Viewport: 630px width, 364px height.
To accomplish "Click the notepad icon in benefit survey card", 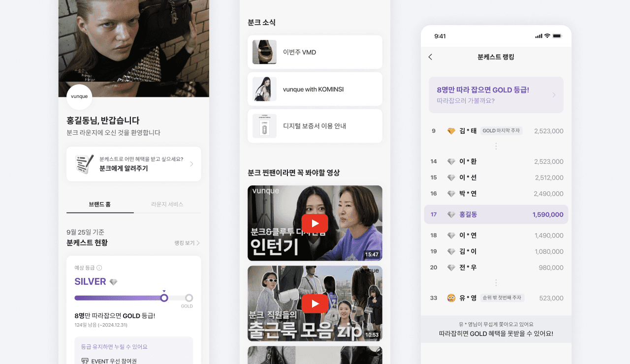I will tap(84, 164).
